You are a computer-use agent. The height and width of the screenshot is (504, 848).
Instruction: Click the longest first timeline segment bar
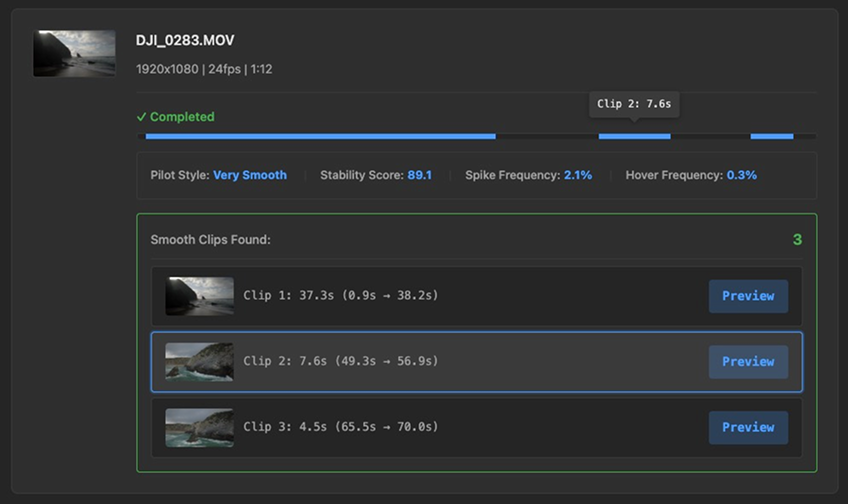[x=320, y=136]
